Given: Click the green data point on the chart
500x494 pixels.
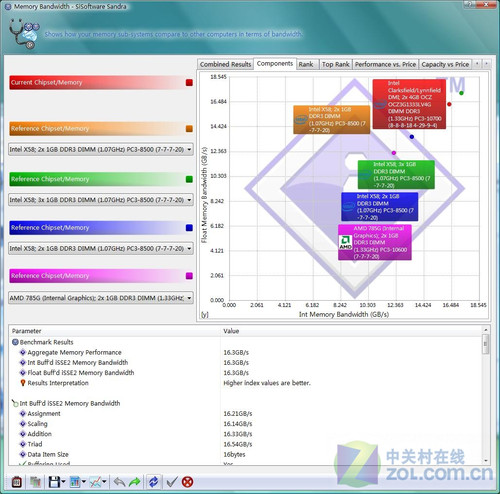Looking at the screenshot, I should pos(461,93).
